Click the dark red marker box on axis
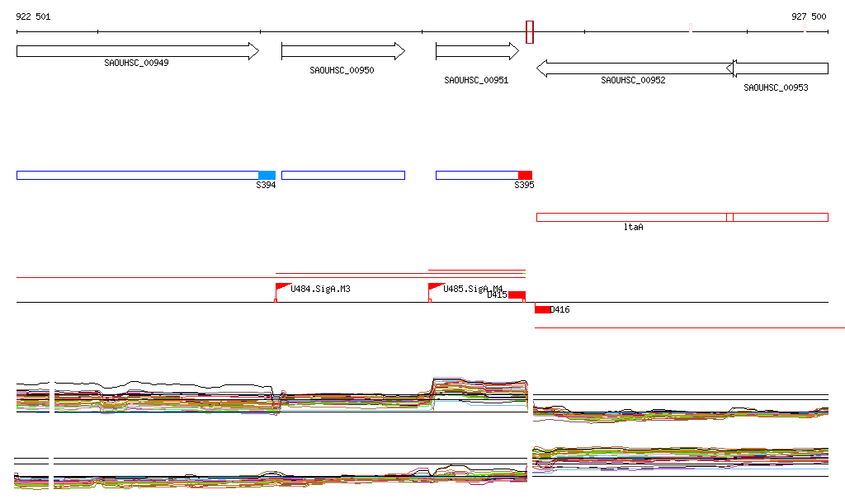845x504 pixels. pyautogui.click(x=530, y=32)
